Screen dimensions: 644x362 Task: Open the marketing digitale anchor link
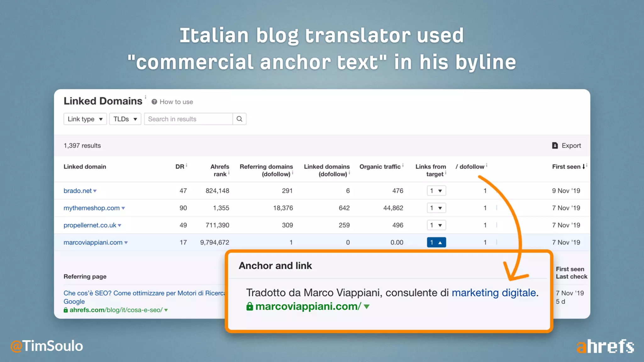[494, 293]
